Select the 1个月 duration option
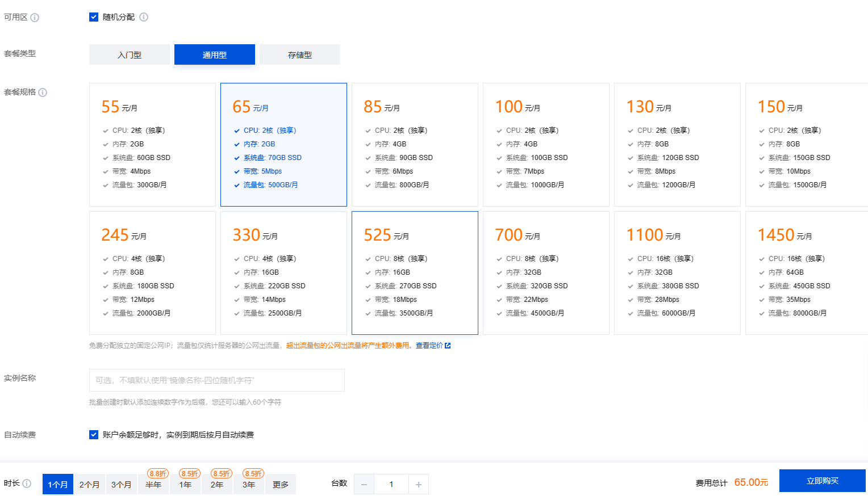This screenshot has height=496, width=868. pyautogui.click(x=58, y=485)
